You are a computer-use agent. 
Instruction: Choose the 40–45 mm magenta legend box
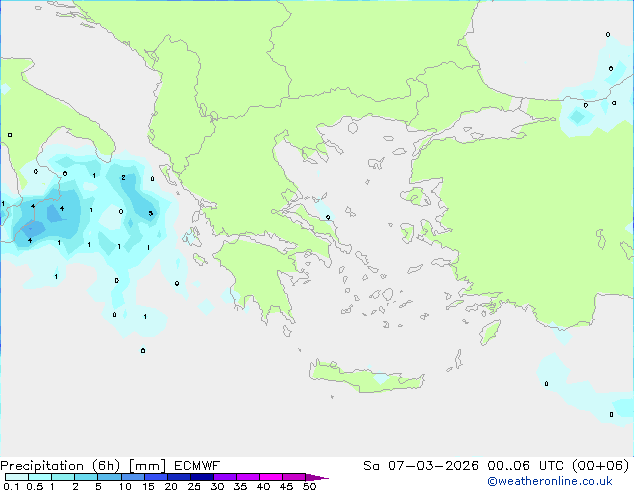click(x=271, y=477)
